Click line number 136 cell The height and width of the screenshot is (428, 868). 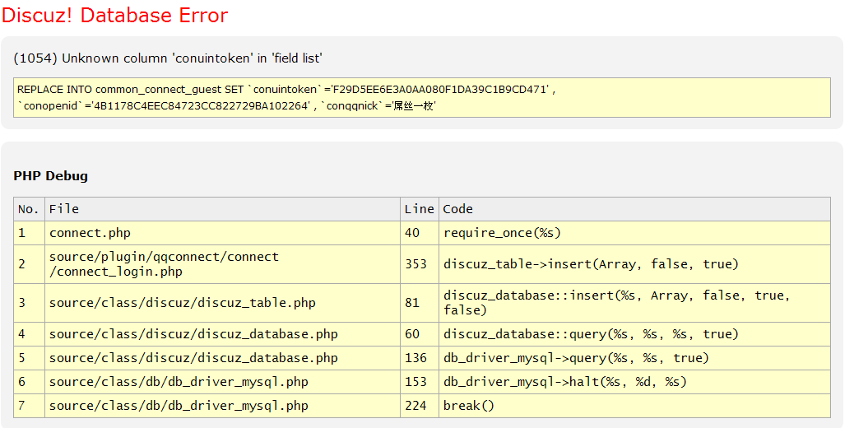coord(416,358)
